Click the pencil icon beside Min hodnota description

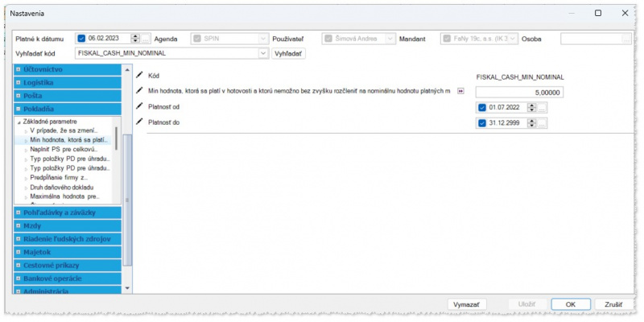coord(140,91)
